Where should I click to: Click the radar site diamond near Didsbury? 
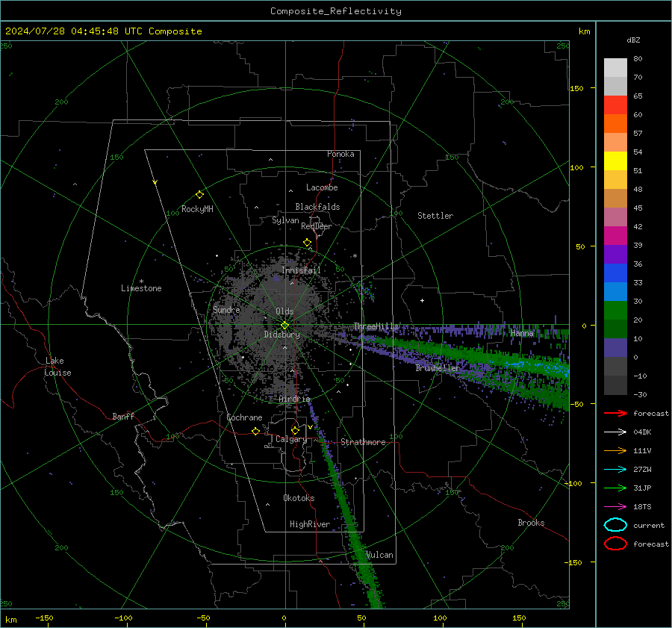pos(284,326)
